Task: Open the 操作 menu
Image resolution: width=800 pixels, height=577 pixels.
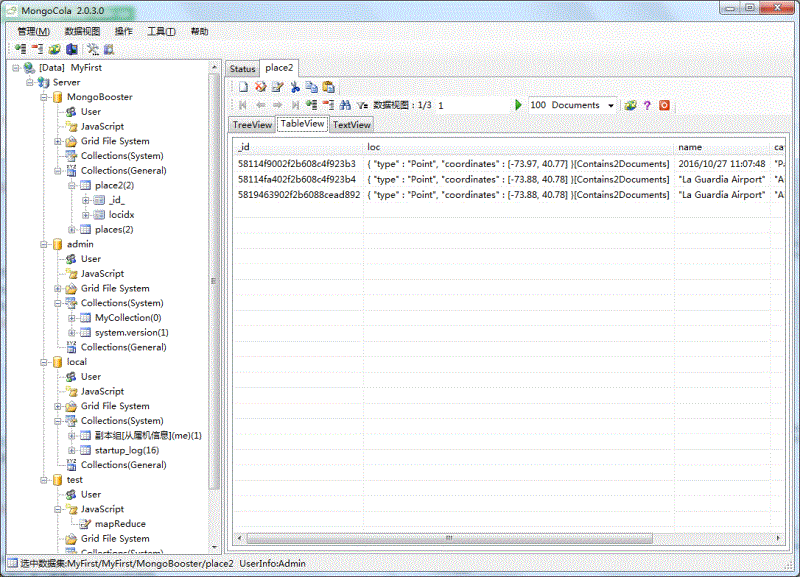Action: pos(123,32)
